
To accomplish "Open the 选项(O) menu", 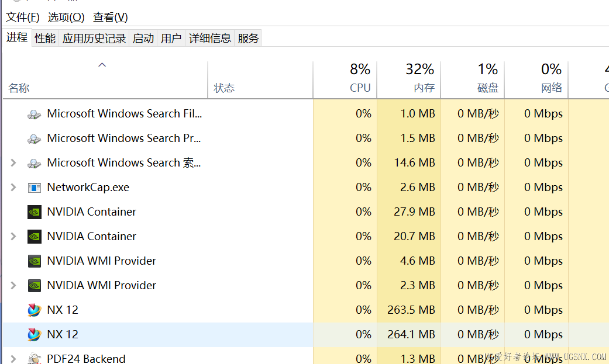I will tap(66, 17).
